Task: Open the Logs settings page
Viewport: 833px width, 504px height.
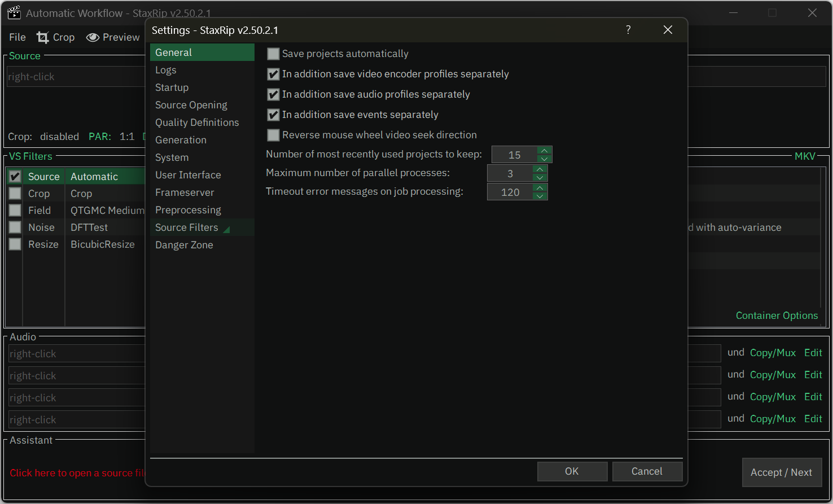Action: click(202, 70)
